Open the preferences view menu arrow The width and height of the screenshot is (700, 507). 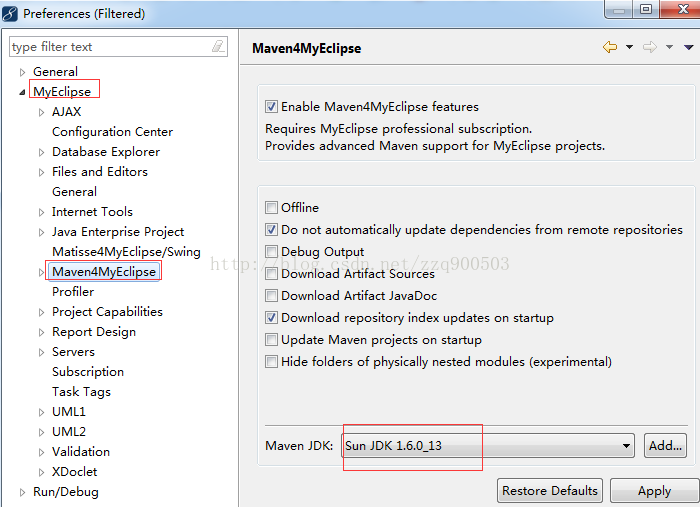[x=688, y=47]
